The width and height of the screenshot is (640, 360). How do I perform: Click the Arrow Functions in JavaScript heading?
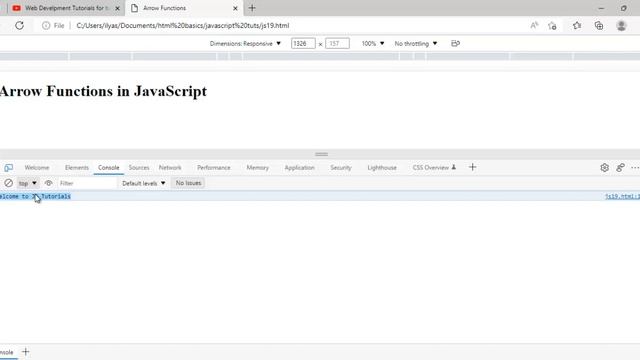[103, 91]
